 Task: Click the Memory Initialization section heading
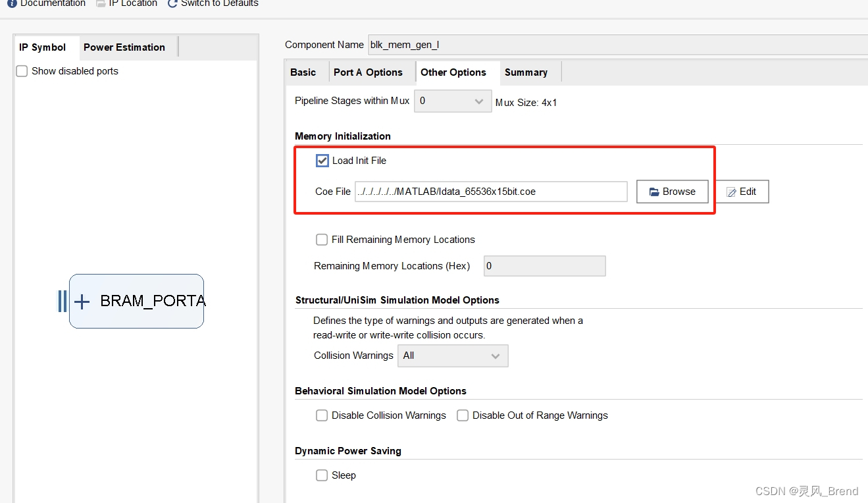click(x=343, y=136)
